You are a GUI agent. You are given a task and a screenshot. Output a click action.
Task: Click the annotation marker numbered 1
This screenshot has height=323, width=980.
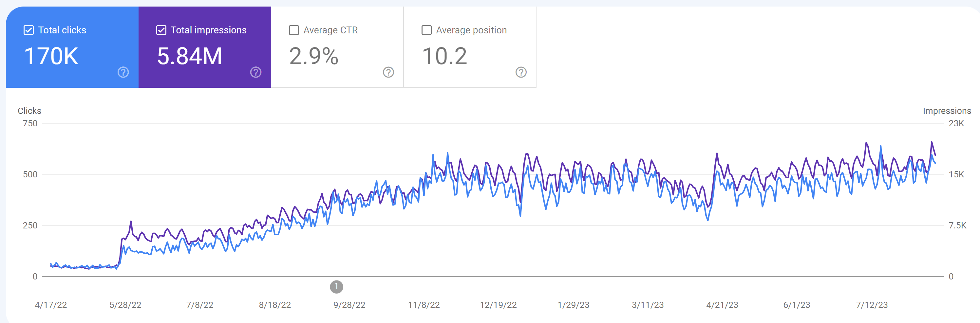tap(336, 287)
